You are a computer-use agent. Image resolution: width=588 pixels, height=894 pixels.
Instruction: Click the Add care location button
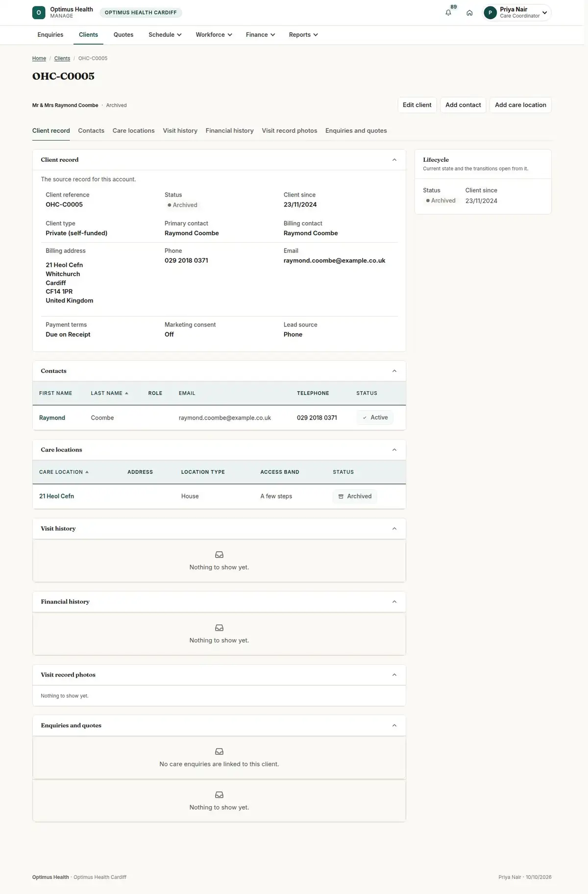click(520, 105)
